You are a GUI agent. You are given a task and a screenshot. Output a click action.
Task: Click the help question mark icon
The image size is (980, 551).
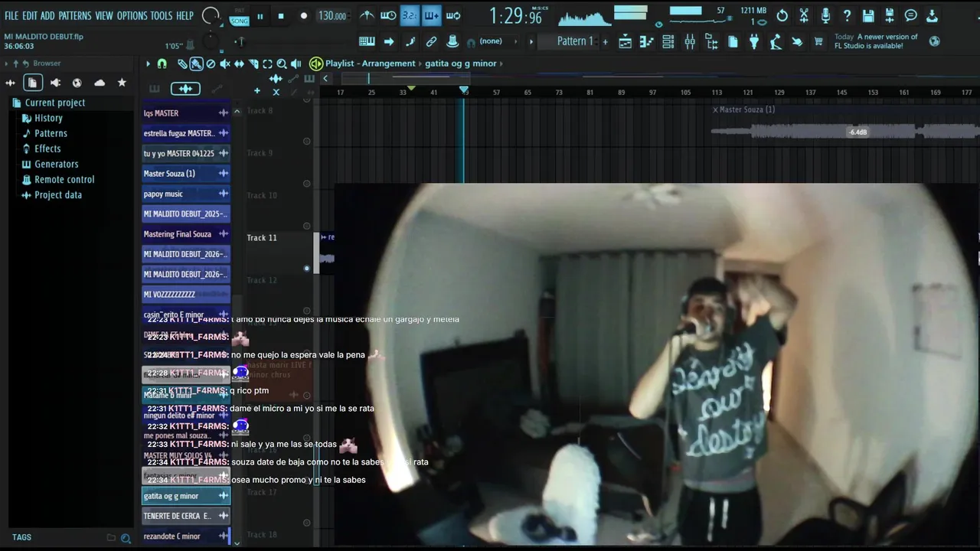[x=847, y=15]
